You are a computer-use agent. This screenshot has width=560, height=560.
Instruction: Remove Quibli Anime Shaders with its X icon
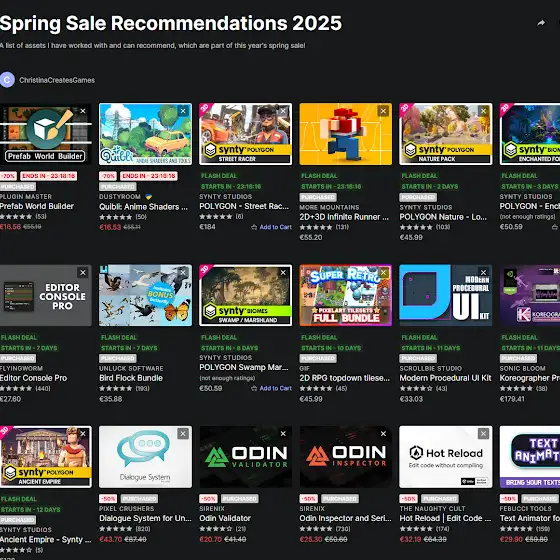pos(183,111)
